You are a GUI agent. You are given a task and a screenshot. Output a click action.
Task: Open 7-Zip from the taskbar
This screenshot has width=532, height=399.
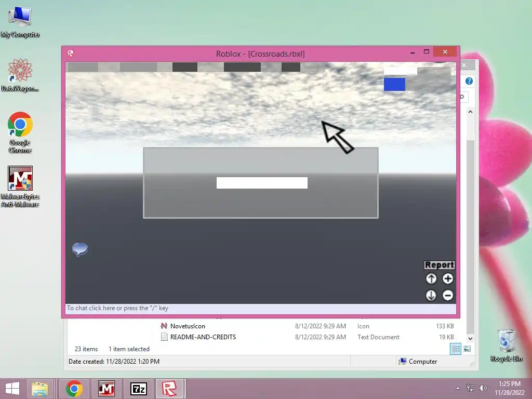139,389
